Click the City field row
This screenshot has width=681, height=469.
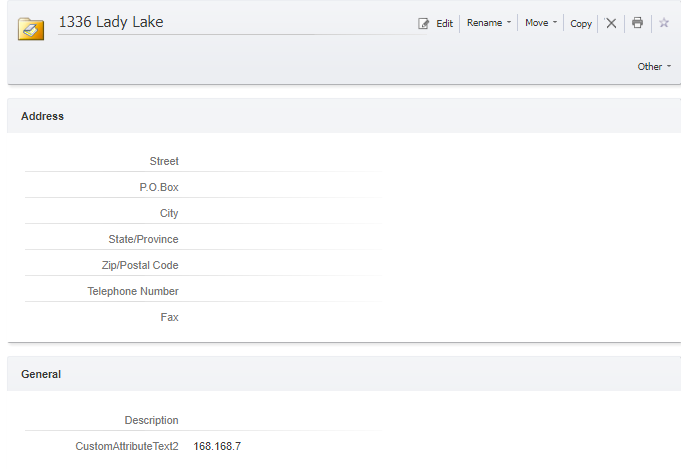[204, 213]
